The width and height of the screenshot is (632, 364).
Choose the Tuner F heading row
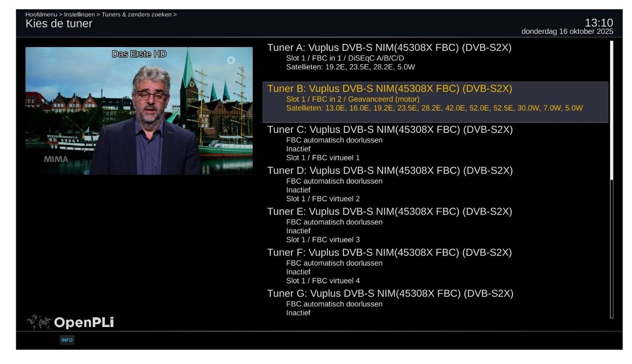pos(390,253)
